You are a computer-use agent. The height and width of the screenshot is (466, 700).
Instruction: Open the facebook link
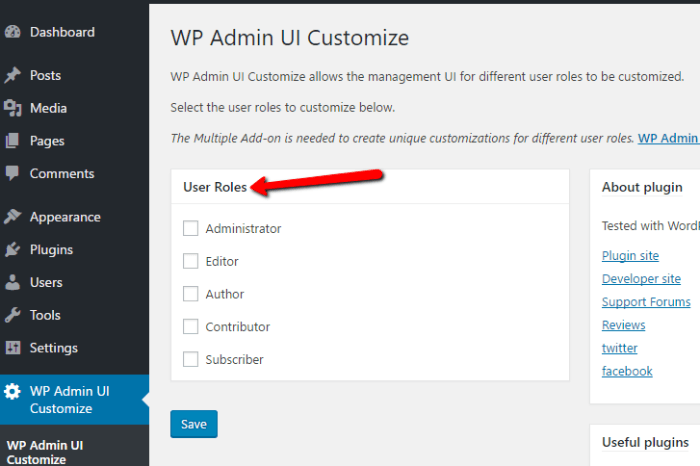627,371
